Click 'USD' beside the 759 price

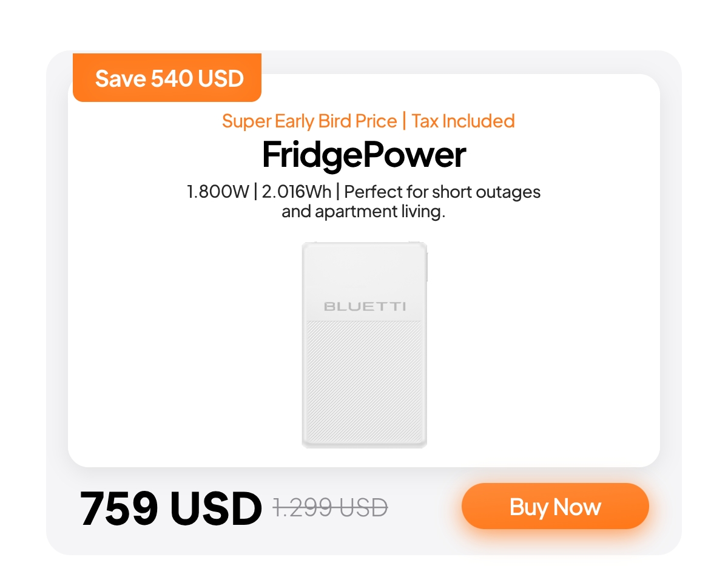pyautogui.click(x=215, y=508)
